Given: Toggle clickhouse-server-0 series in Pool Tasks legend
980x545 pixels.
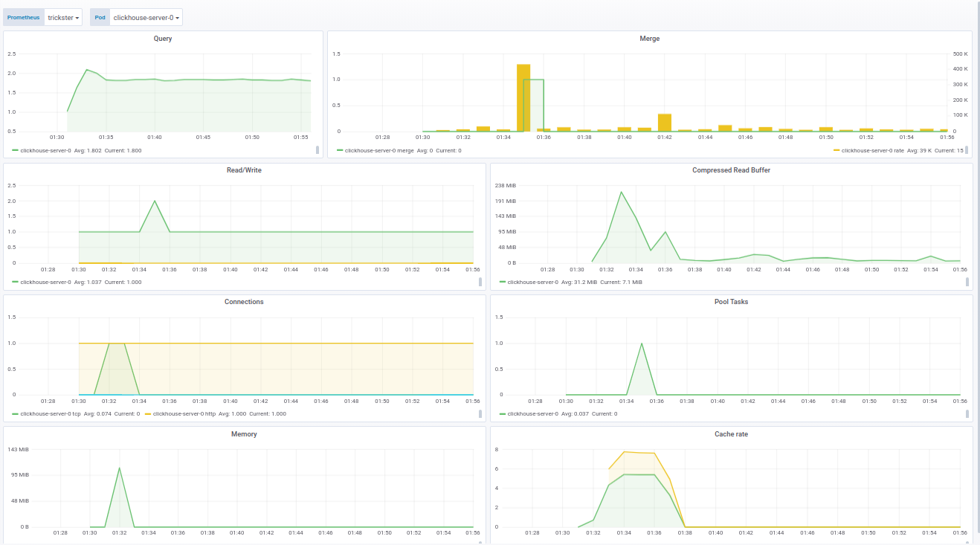Looking at the screenshot, I should click(x=532, y=413).
